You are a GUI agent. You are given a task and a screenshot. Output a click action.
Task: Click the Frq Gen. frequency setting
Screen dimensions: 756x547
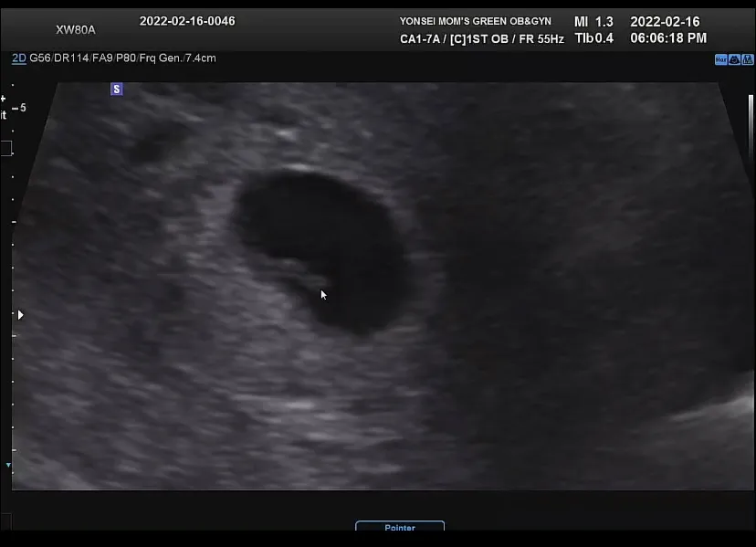[x=161, y=58]
